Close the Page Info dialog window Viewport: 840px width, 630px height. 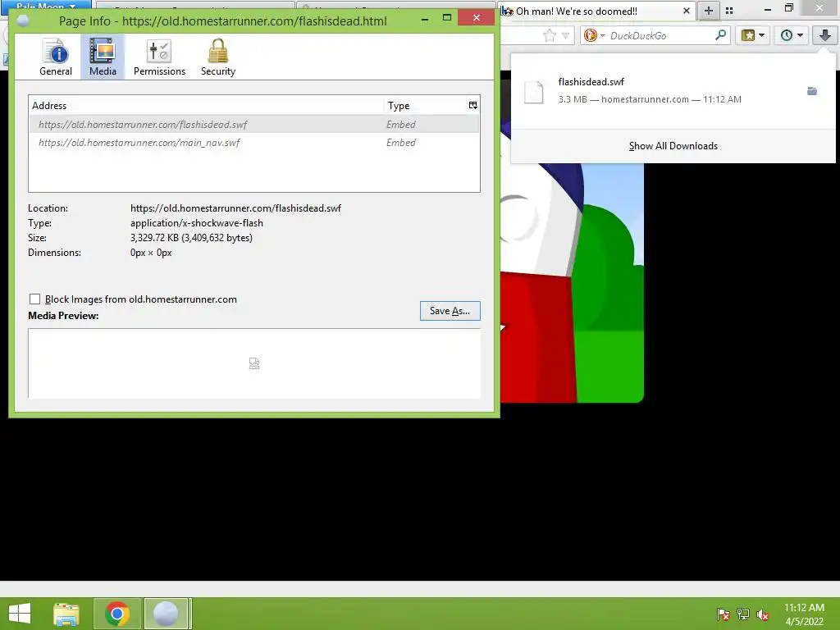(477, 18)
